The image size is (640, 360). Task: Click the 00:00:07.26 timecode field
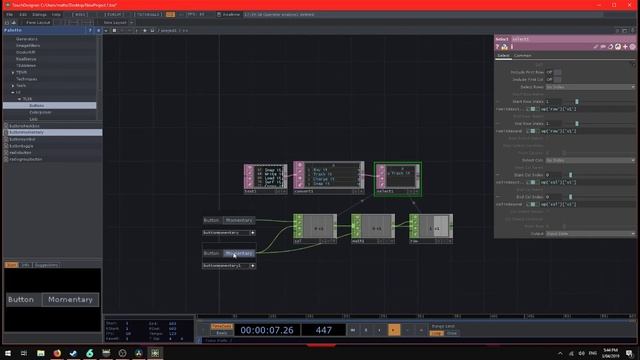[267, 330]
